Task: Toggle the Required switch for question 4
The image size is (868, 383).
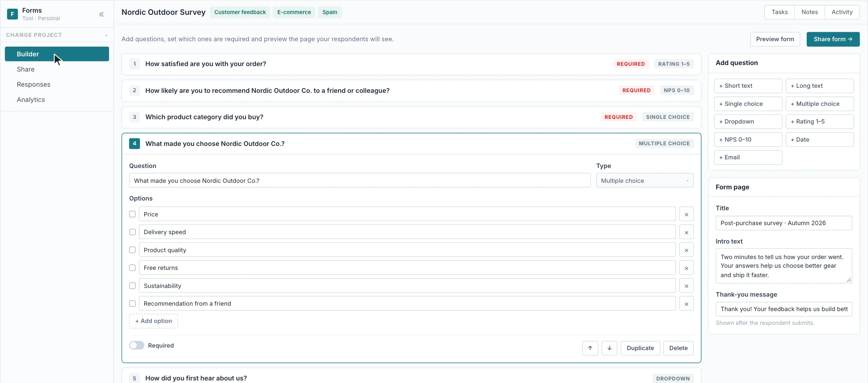Action: click(x=137, y=345)
